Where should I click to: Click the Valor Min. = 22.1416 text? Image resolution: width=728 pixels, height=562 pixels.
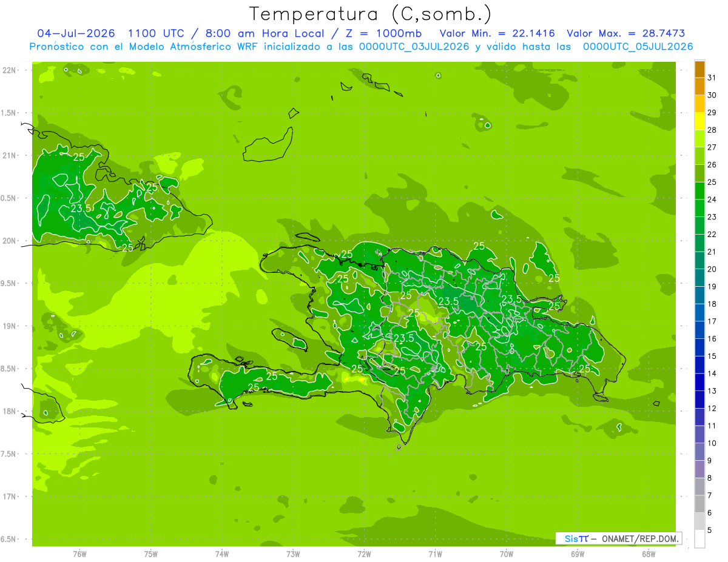tap(497, 33)
